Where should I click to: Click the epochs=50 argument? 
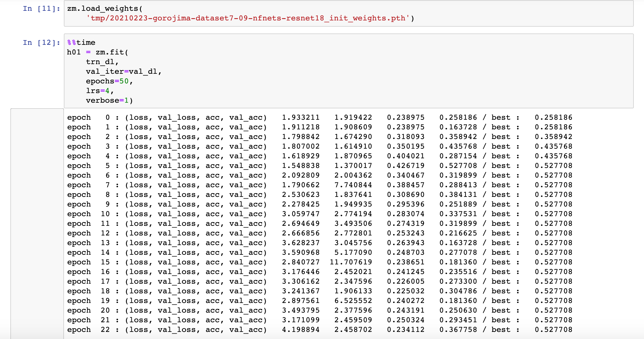click(x=110, y=81)
